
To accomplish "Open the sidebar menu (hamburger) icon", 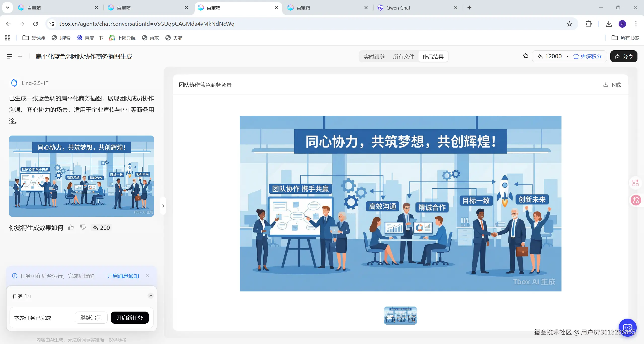I will (x=10, y=56).
